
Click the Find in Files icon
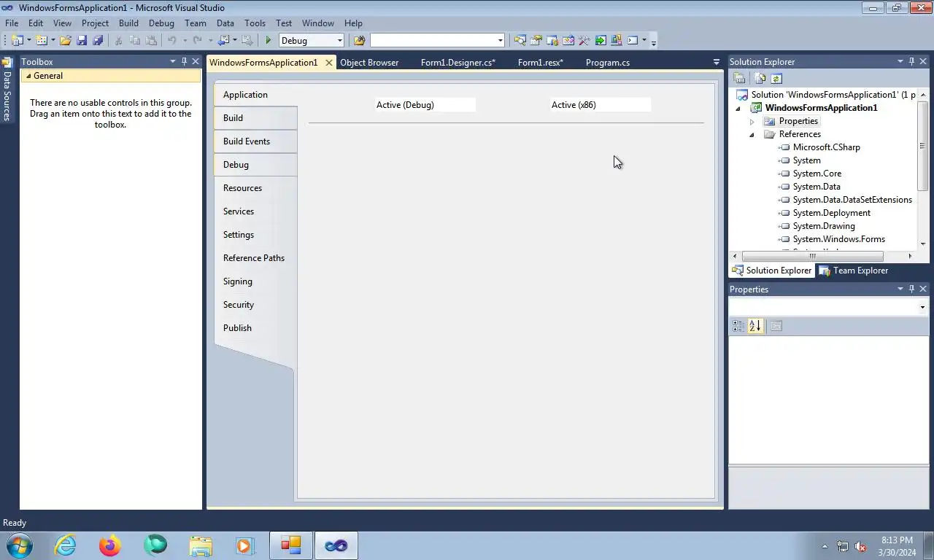pyautogui.click(x=359, y=41)
